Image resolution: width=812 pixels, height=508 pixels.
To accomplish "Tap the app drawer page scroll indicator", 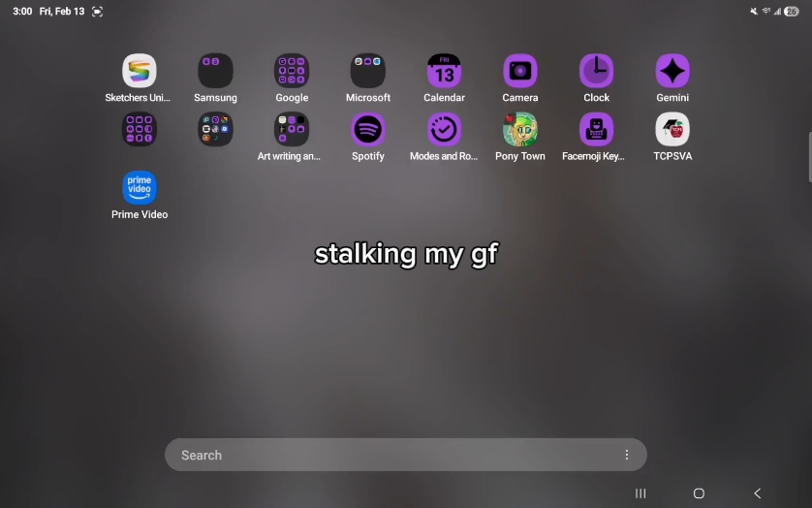I will (810, 157).
